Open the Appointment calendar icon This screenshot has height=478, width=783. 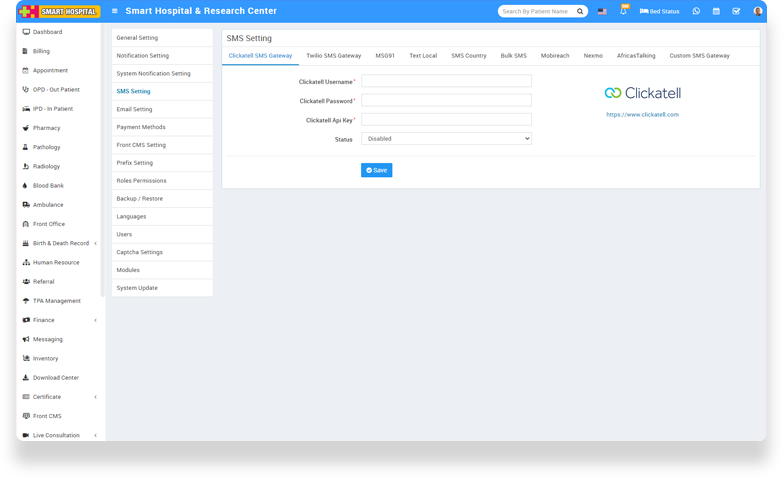pyautogui.click(x=25, y=70)
